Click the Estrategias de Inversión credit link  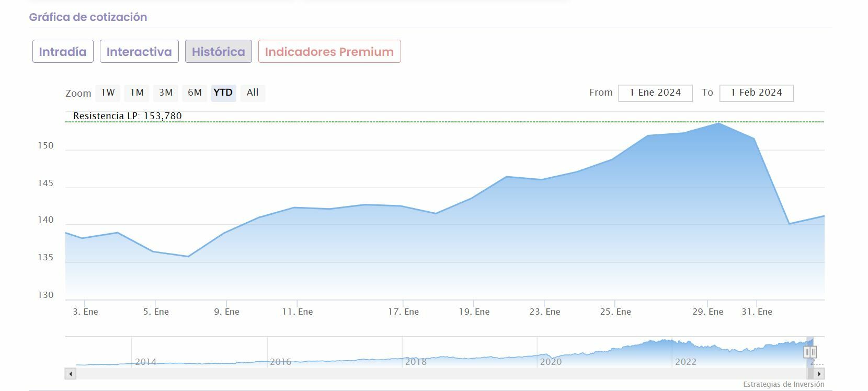pos(783,385)
